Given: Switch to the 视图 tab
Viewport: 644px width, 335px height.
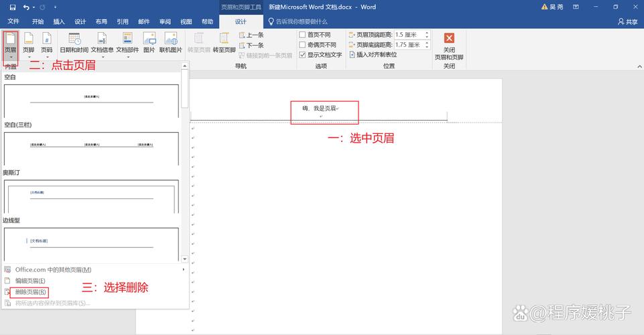Looking at the screenshot, I should tap(186, 21).
